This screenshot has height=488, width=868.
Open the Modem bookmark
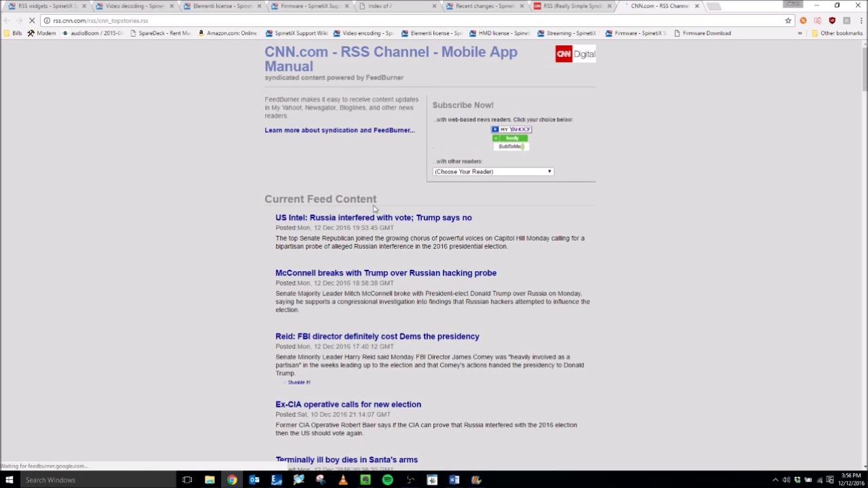(x=41, y=33)
